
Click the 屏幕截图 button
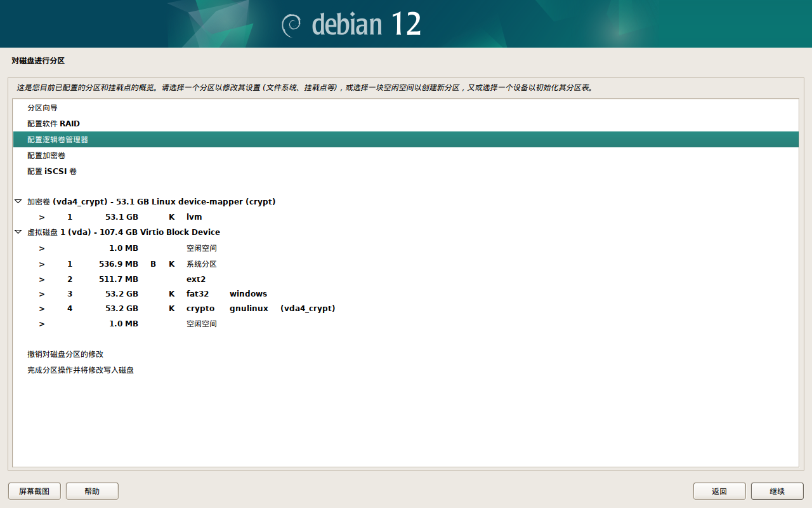[x=34, y=491]
